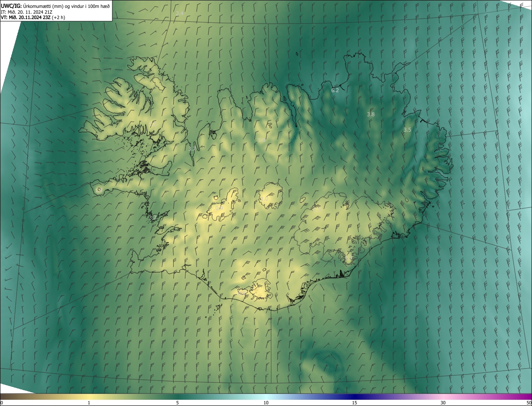Click the valid time line 'VT: Mið. 20.11.2024 23Z (+2 h)'

click(x=33, y=17)
